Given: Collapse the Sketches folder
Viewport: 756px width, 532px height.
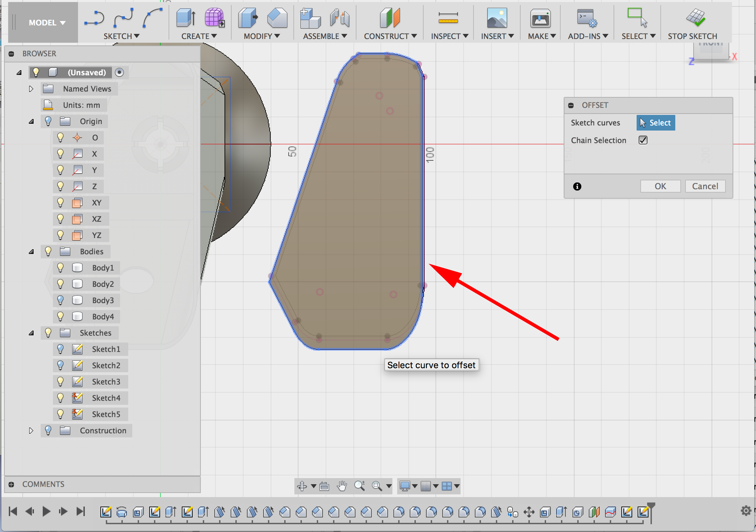Looking at the screenshot, I should [x=31, y=333].
